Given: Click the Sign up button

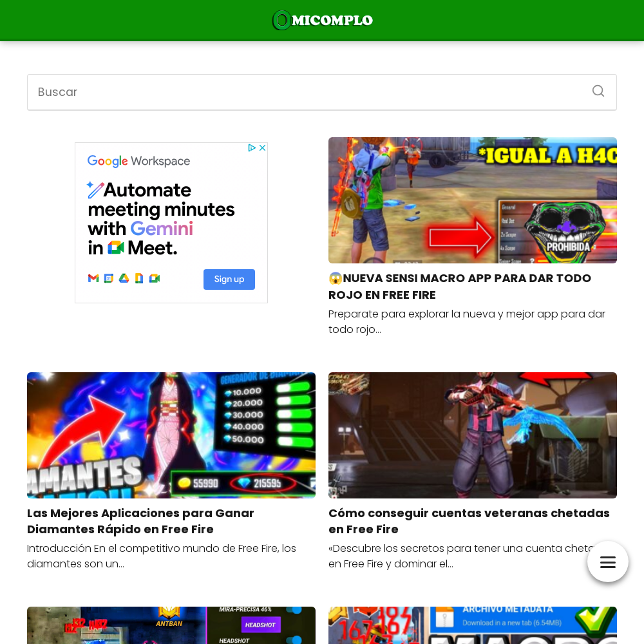Looking at the screenshot, I should click(x=229, y=279).
